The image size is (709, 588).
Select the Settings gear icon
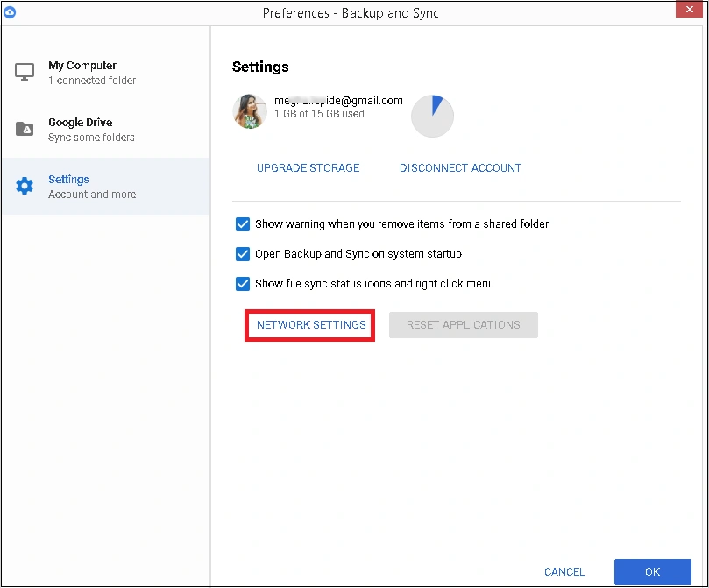24,186
